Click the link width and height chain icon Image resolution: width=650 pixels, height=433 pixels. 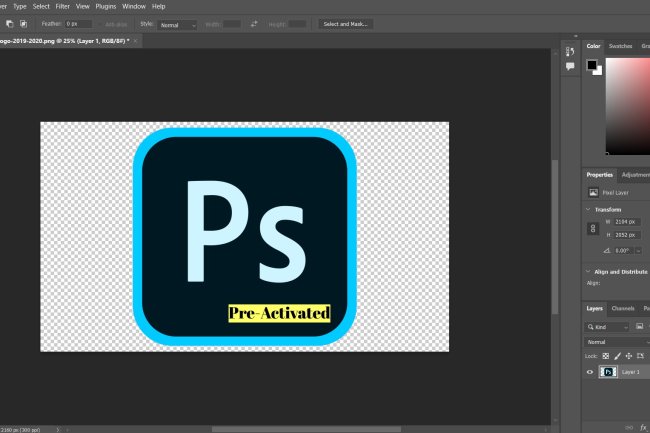[x=593, y=229]
